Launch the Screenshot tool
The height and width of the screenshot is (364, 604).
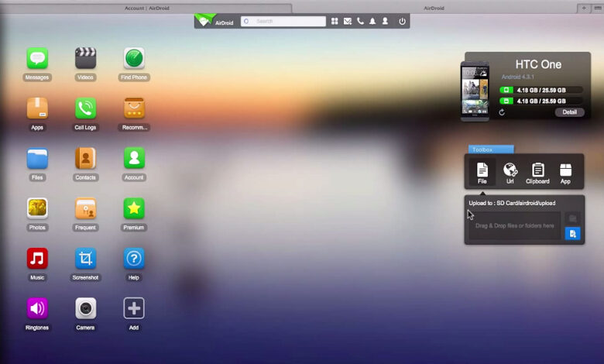point(85,258)
